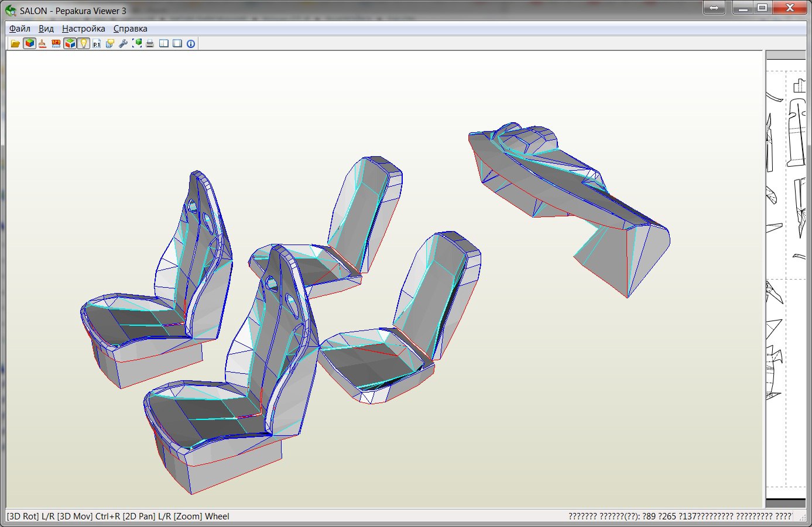
Task: Expand the Справка menu
Action: [x=131, y=29]
